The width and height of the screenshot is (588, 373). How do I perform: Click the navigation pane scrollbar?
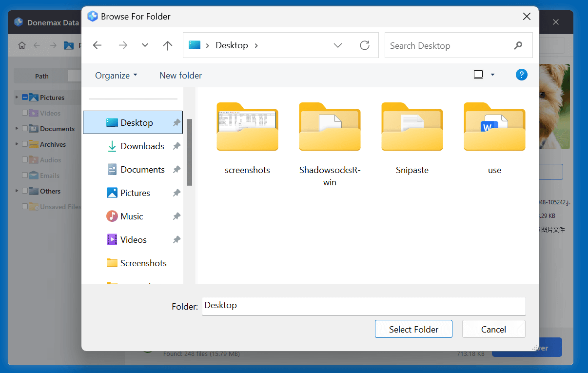pyautogui.click(x=189, y=152)
